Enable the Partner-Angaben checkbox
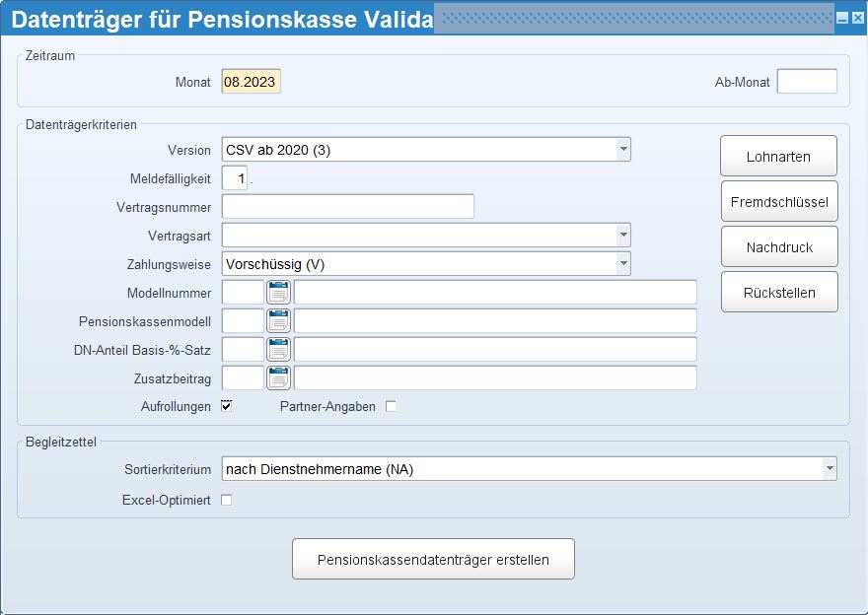Viewport: 868px width, 615px height. 391,406
